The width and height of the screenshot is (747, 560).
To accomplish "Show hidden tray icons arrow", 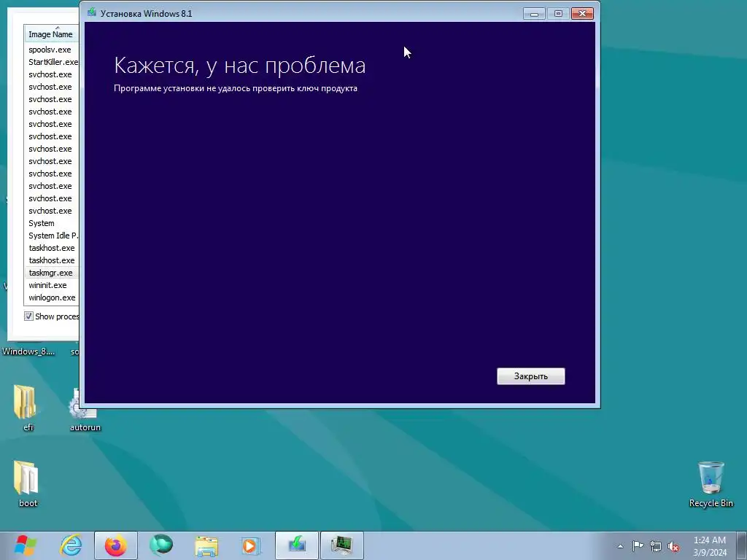I will (x=620, y=546).
